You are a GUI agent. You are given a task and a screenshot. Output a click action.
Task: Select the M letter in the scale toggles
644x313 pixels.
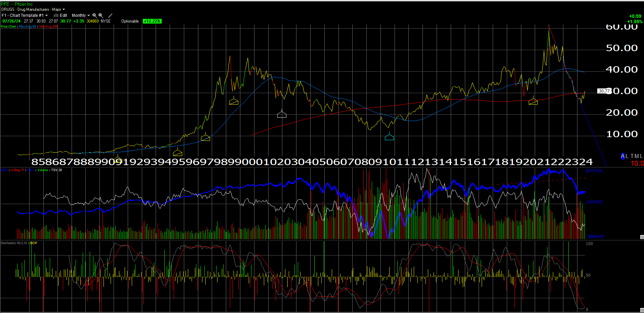click(637, 156)
